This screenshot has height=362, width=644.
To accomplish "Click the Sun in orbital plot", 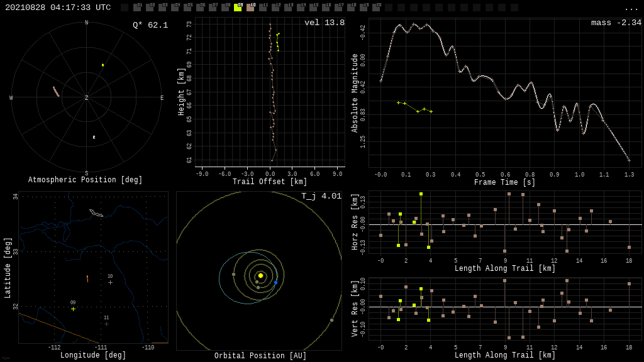I will coord(260,275).
